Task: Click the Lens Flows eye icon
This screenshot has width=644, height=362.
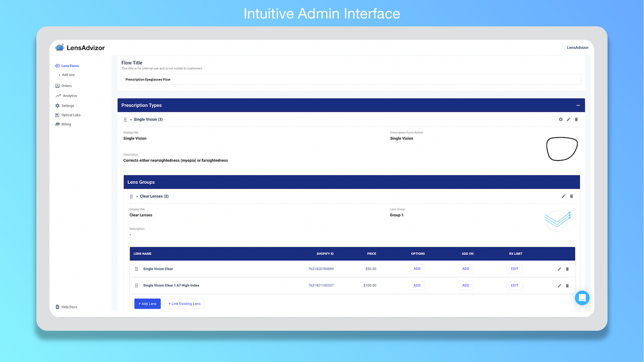Action: pos(57,66)
